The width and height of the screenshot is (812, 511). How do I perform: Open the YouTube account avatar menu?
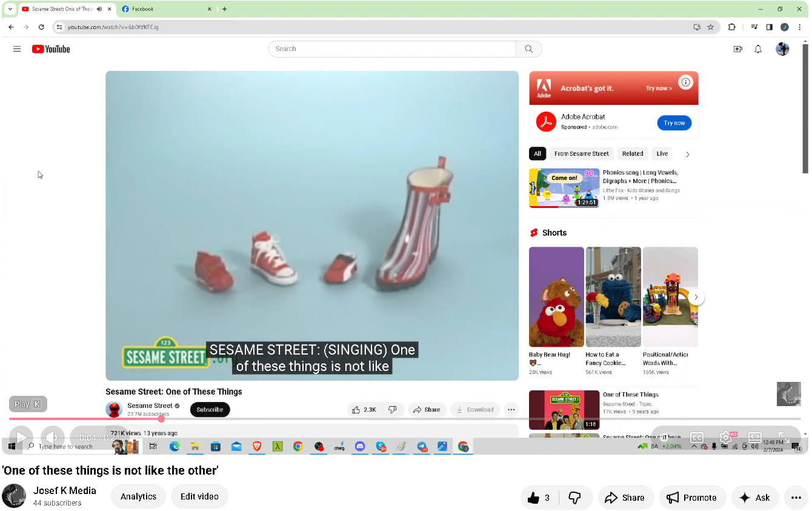[782, 49]
